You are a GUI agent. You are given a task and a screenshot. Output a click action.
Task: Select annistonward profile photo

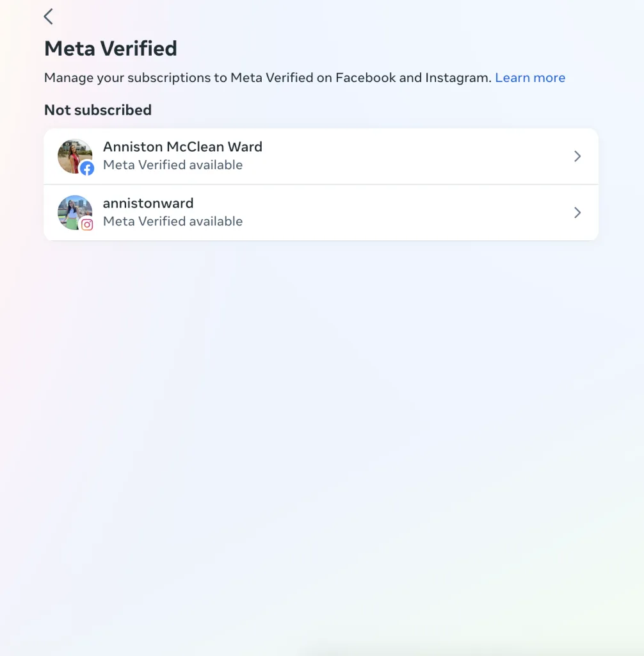74,212
